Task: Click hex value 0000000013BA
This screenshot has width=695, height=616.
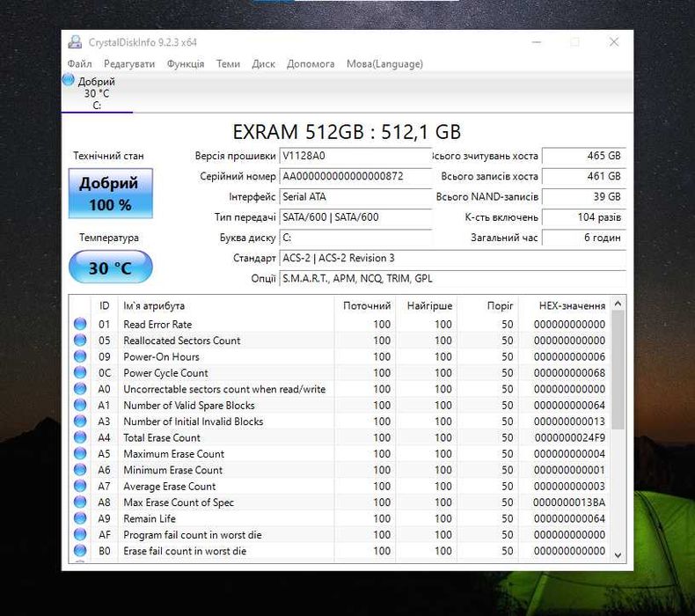Action: [x=569, y=502]
